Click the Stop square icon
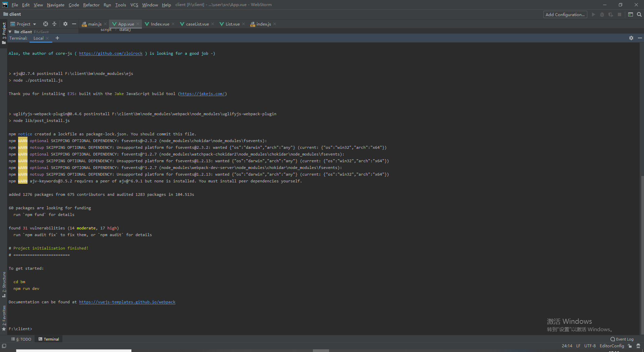This screenshot has width=644, height=352. click(x=620, y=14)
